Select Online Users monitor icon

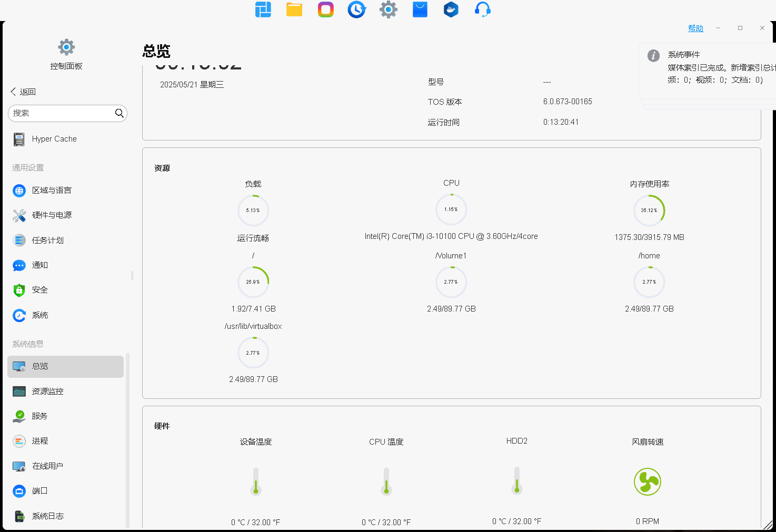[19, 466]
